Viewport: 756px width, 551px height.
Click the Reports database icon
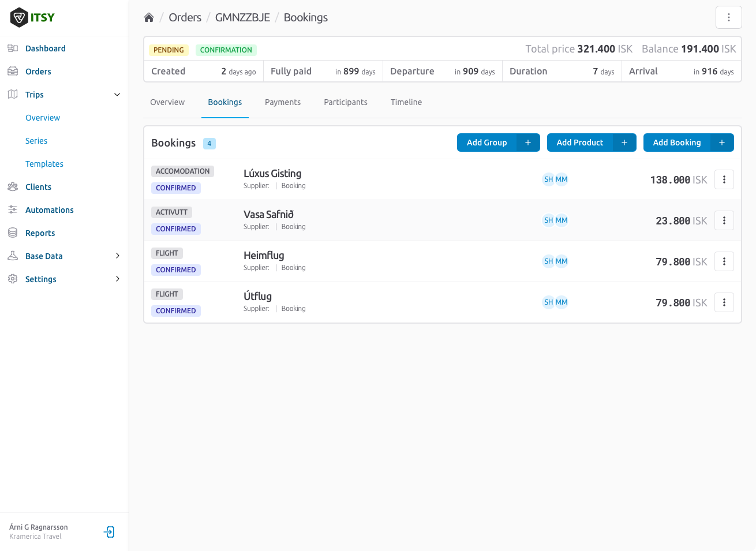point(13,233)
